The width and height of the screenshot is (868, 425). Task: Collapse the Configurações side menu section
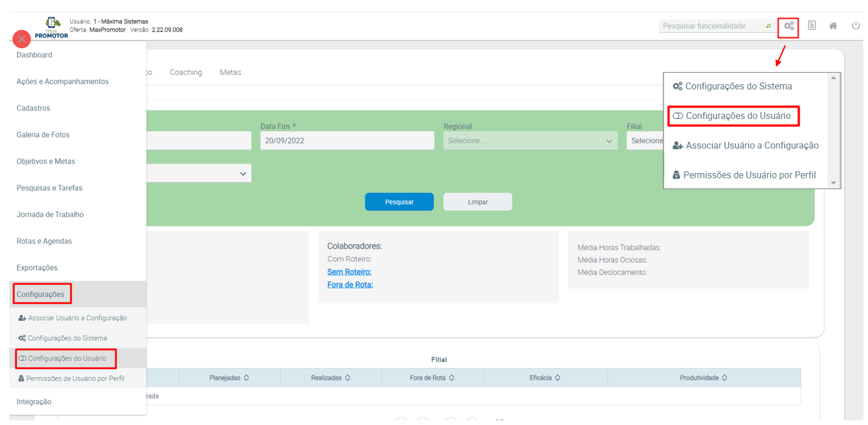pos(77,294)
